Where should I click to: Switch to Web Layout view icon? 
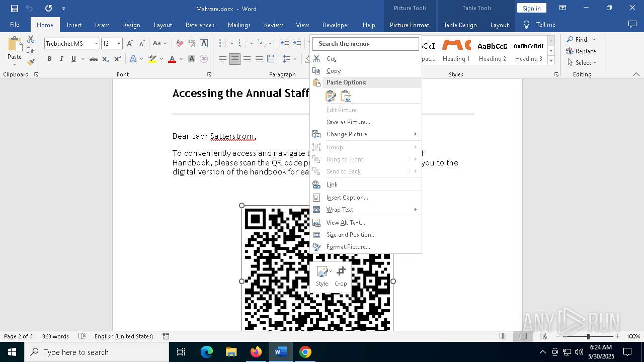543,336
